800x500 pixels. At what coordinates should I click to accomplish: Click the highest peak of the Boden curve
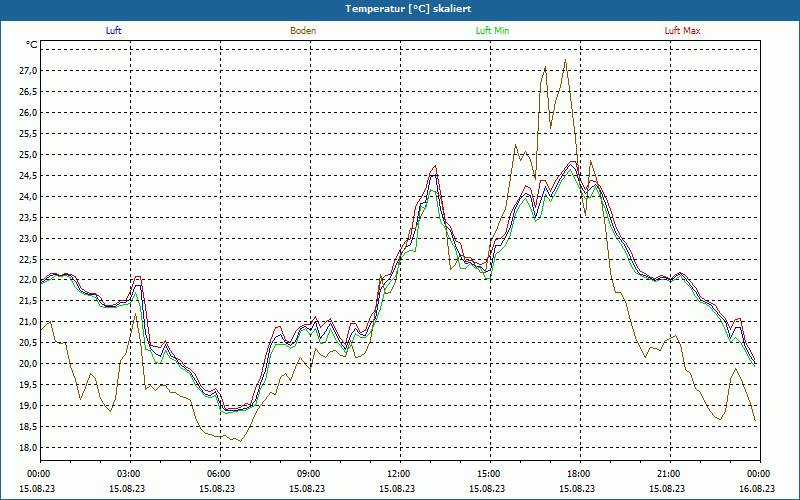point(566,60)
